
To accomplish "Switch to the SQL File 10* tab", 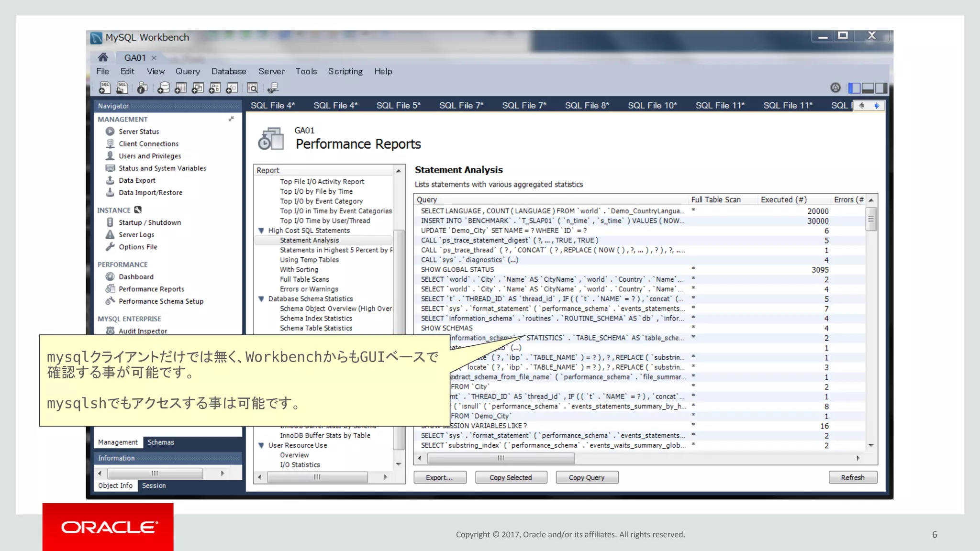I will (652, 105).
